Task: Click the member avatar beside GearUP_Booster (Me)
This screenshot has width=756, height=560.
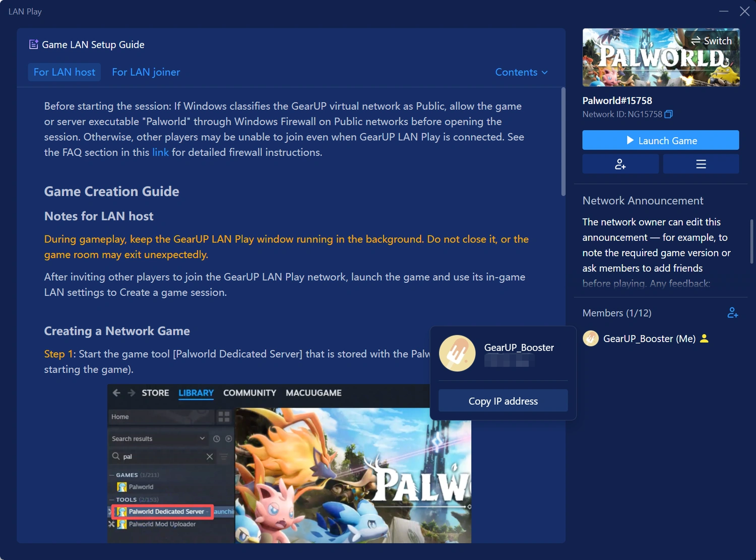Action: point(591,339)
